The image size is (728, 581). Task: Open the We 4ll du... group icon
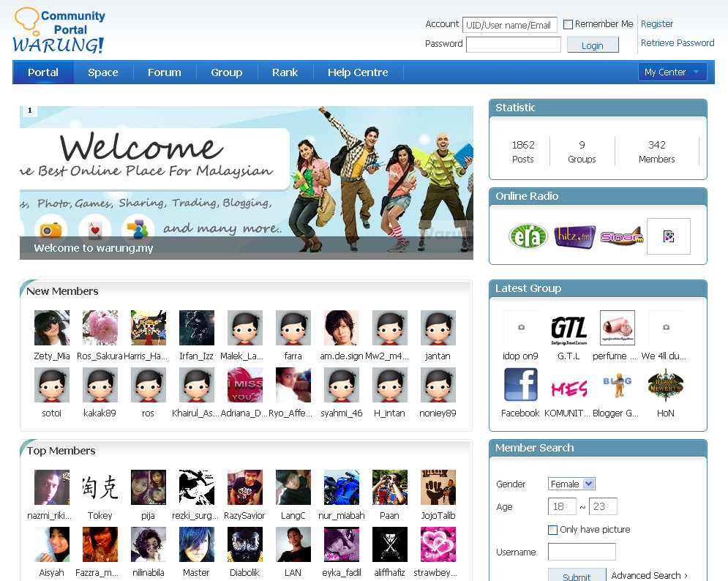665,328
